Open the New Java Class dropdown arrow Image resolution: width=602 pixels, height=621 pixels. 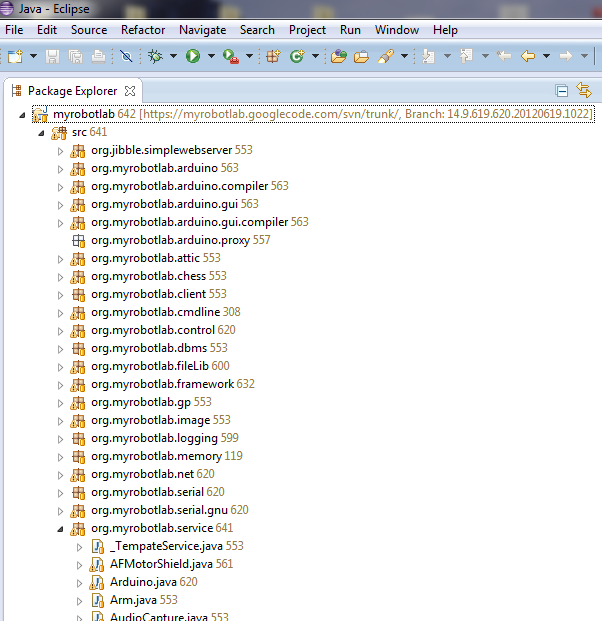[x=316, y=56]
